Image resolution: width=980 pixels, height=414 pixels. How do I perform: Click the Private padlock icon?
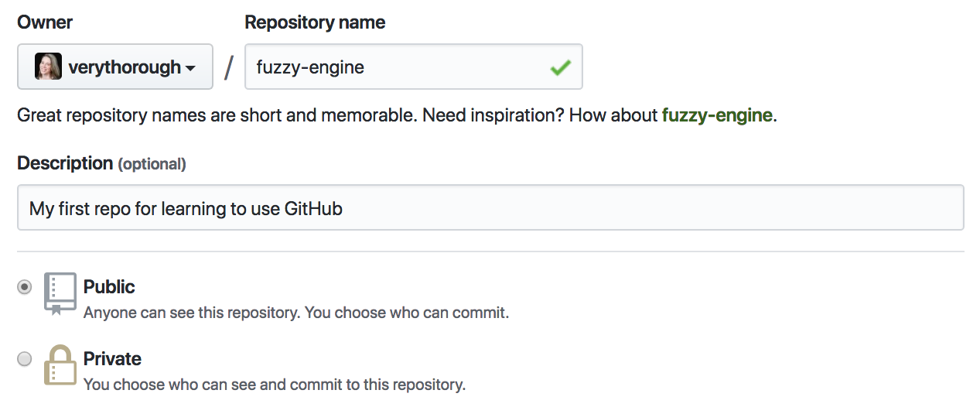click(60, 365)
